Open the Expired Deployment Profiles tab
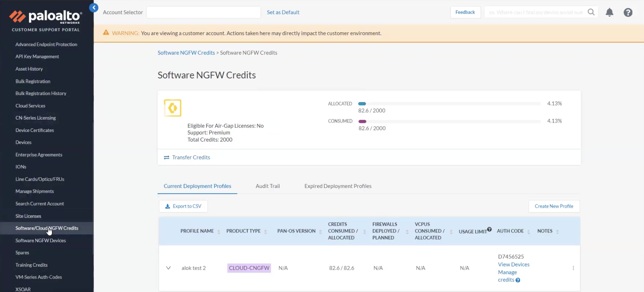This screenshot has width=644, height=292. coord(338,186)
